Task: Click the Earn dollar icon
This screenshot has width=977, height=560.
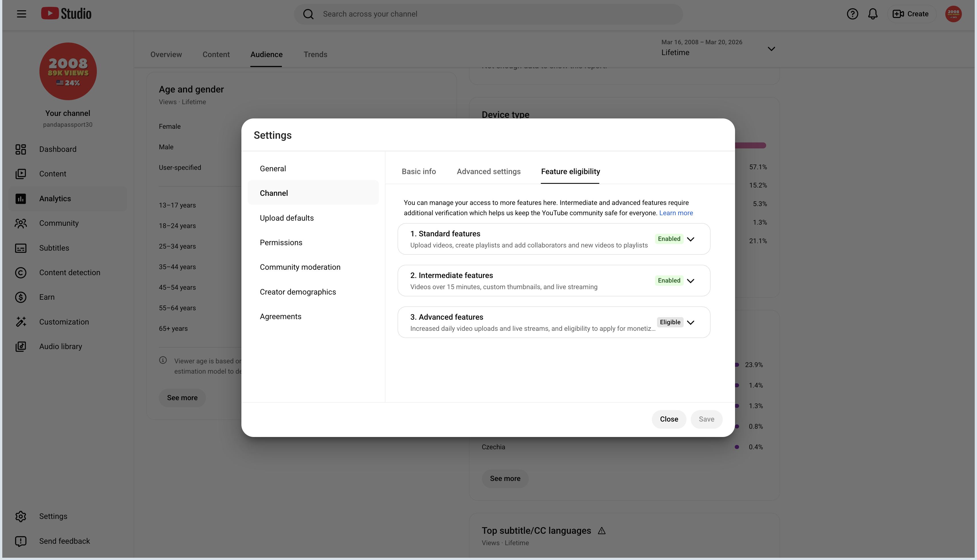Action: (x=21, y=297)
